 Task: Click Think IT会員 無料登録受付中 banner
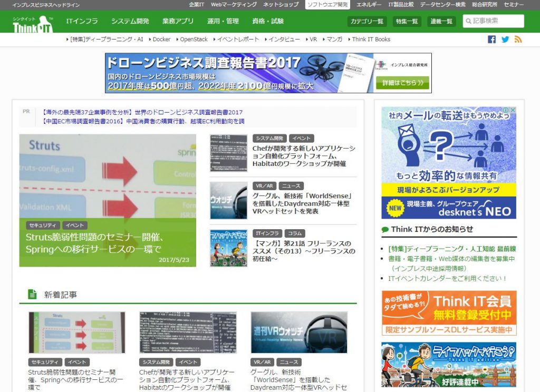coord(449,313)
